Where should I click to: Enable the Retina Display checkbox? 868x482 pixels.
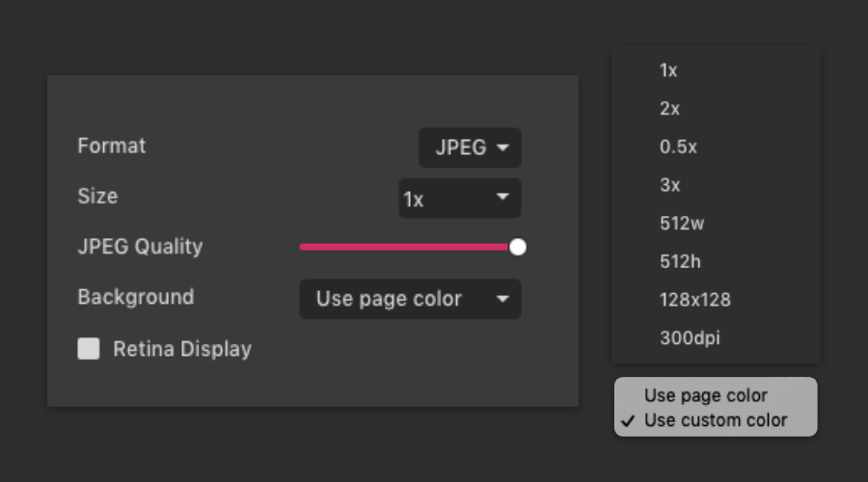tap(89, 349)
